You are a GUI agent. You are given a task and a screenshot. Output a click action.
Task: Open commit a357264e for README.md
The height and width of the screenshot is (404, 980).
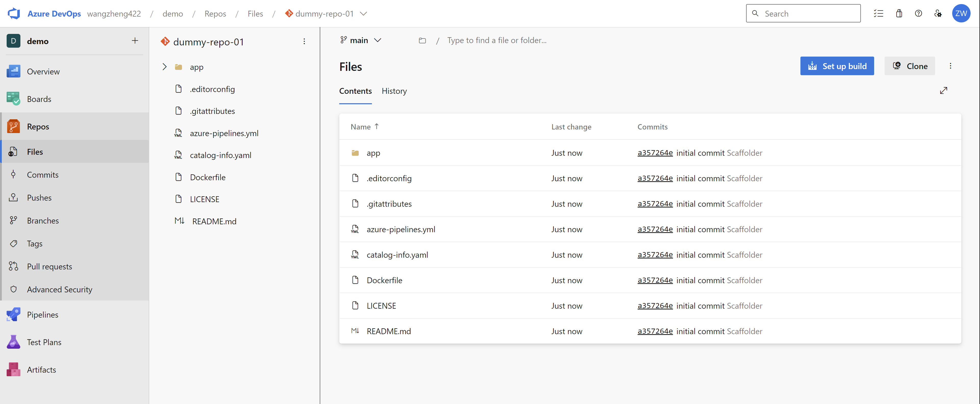[655, 331]
